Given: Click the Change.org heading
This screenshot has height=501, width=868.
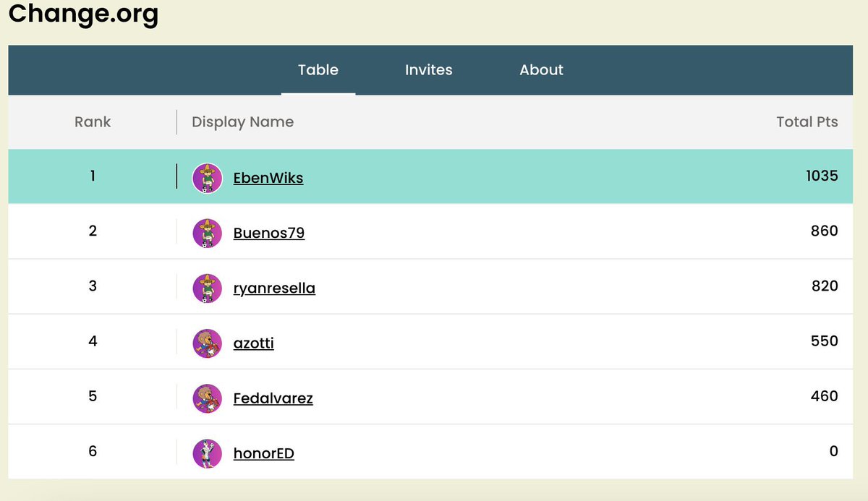Looking at the screenshot, I should 83,14.
